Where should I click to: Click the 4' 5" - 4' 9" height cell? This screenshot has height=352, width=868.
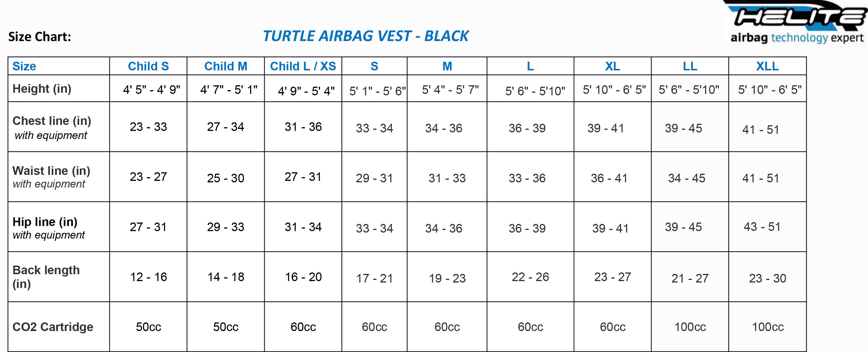tap(151, 90)
